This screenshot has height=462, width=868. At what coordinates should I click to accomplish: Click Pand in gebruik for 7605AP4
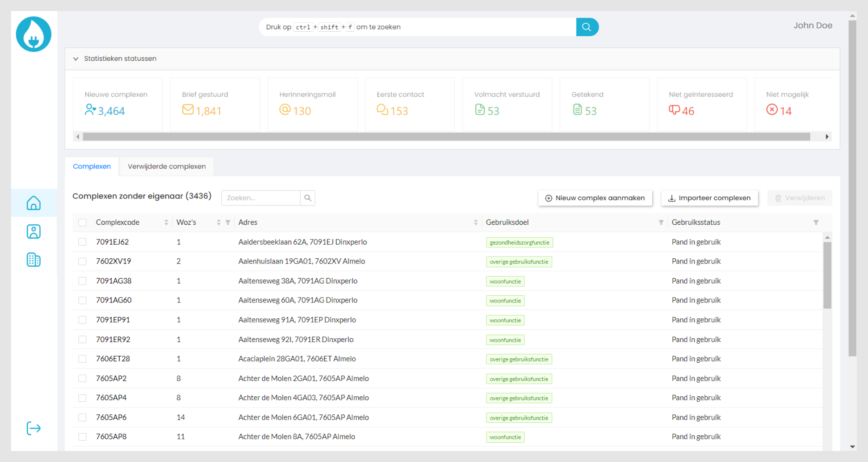pos(696,398)
